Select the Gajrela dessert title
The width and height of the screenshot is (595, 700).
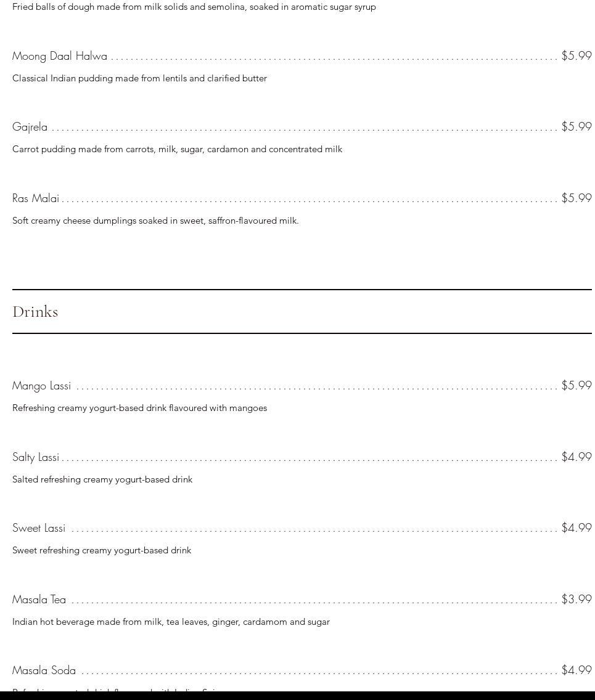coord(30,127)
